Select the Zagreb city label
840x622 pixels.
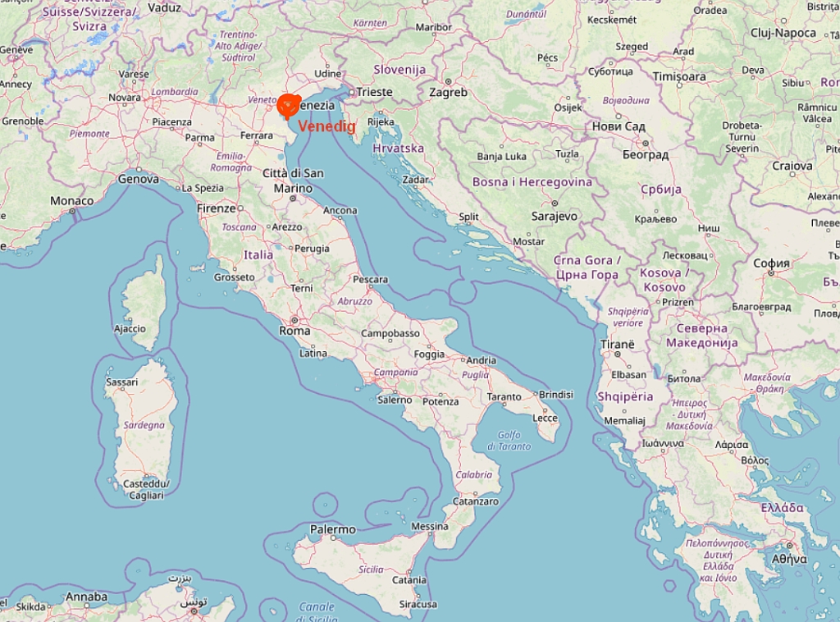pyautogui.click(x=449, y=93)
